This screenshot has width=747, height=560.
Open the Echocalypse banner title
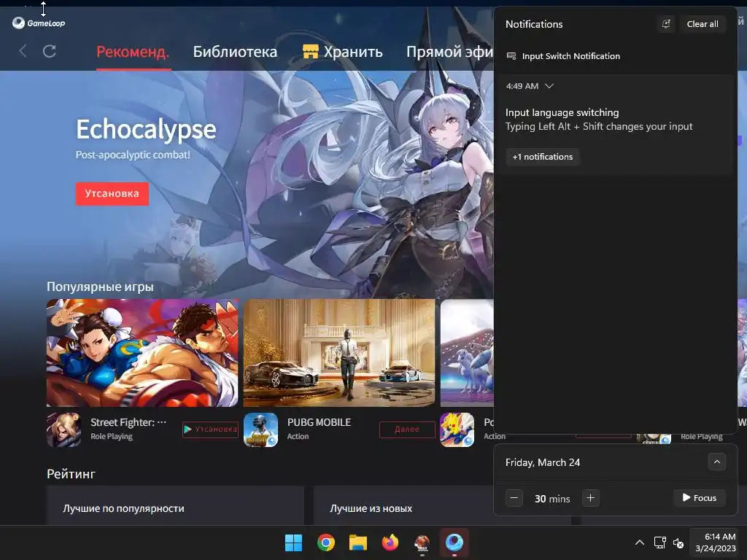tap(146, 130)
